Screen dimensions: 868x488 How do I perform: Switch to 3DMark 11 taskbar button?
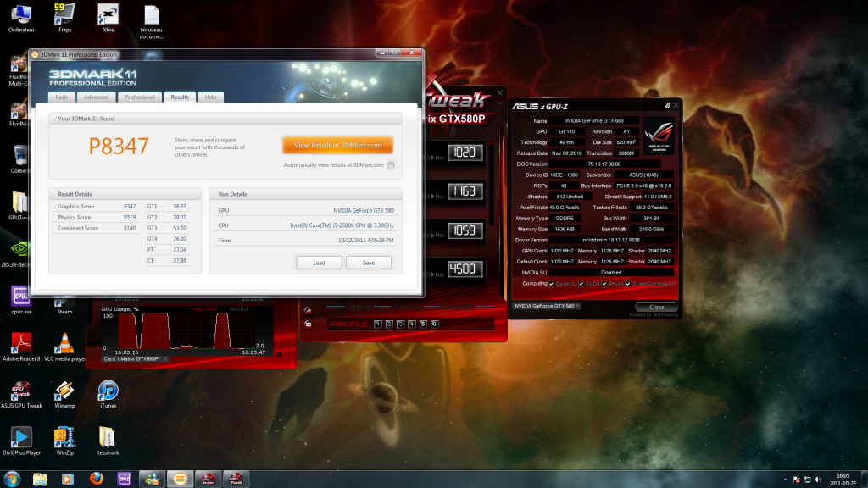180,480
